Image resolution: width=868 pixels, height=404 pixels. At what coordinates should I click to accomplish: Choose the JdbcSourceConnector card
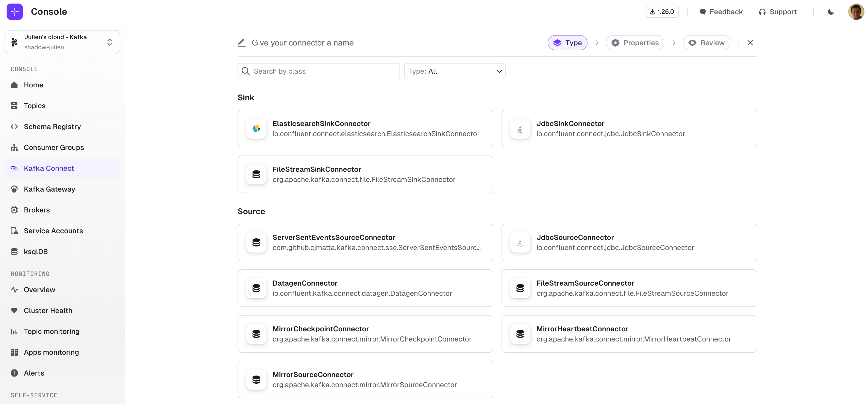tap(629, 242)
